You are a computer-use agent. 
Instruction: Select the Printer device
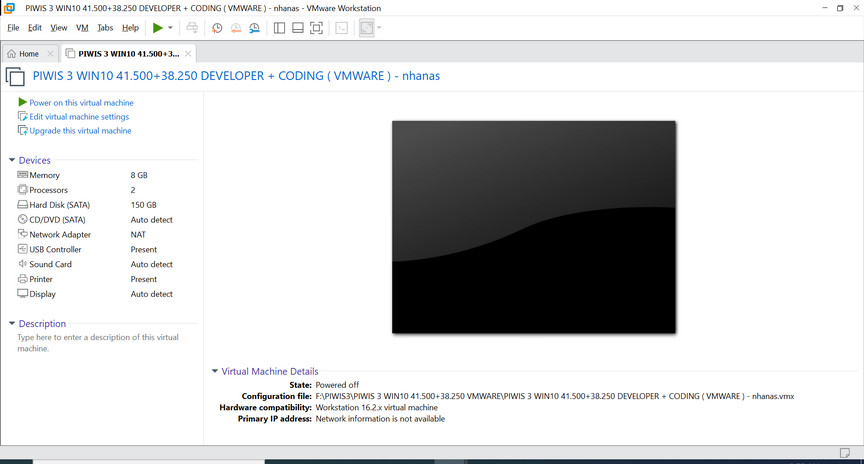(105, 279)
